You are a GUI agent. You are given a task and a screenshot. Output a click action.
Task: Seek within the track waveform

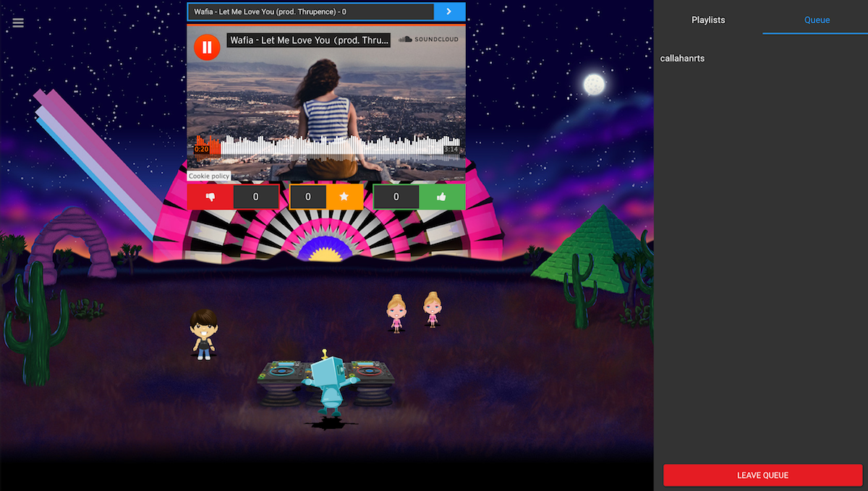[327, 146]
